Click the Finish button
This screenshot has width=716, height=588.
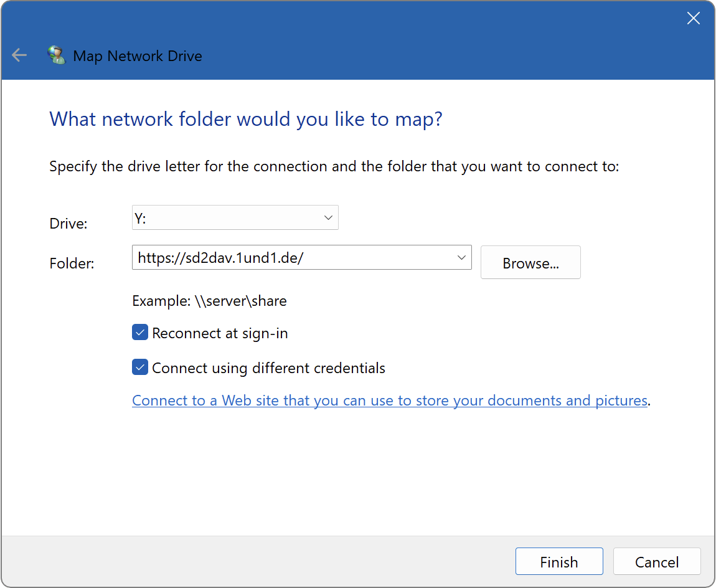pos(558,561)
